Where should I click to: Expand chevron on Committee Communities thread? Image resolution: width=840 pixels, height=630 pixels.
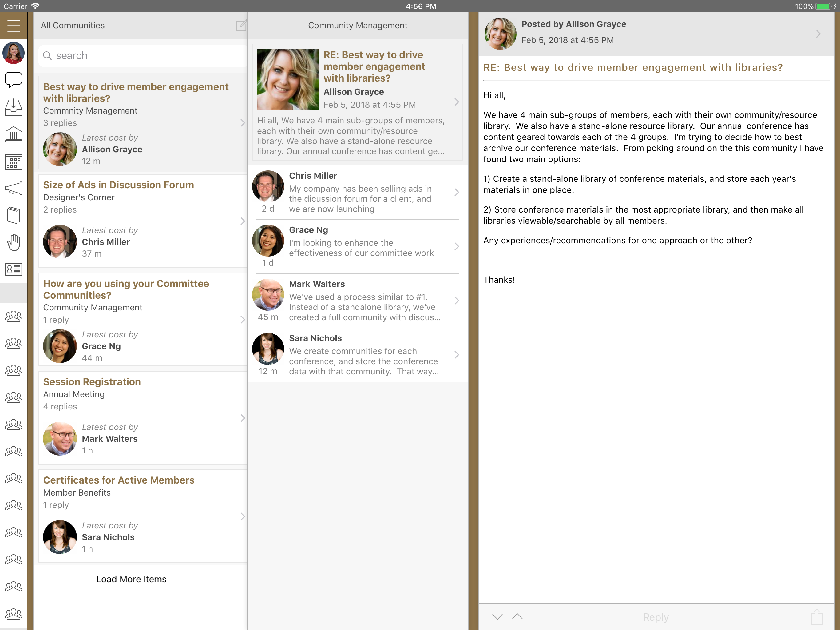243,320
